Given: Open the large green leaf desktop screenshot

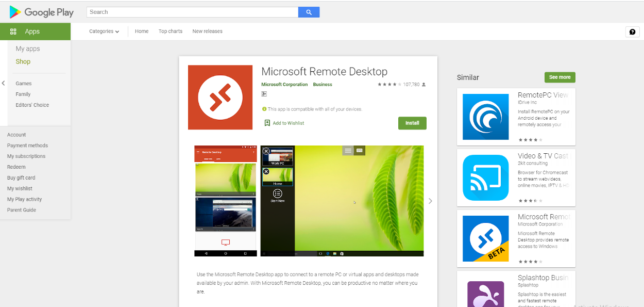Looking at the screenshot, I should click(342, 201).
